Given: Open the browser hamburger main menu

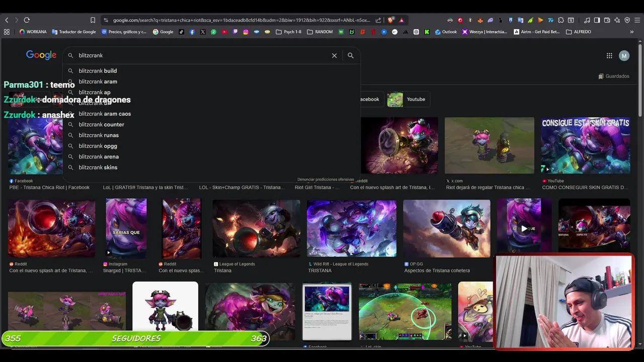Looking at the screenshot, I should click(637, 20).
